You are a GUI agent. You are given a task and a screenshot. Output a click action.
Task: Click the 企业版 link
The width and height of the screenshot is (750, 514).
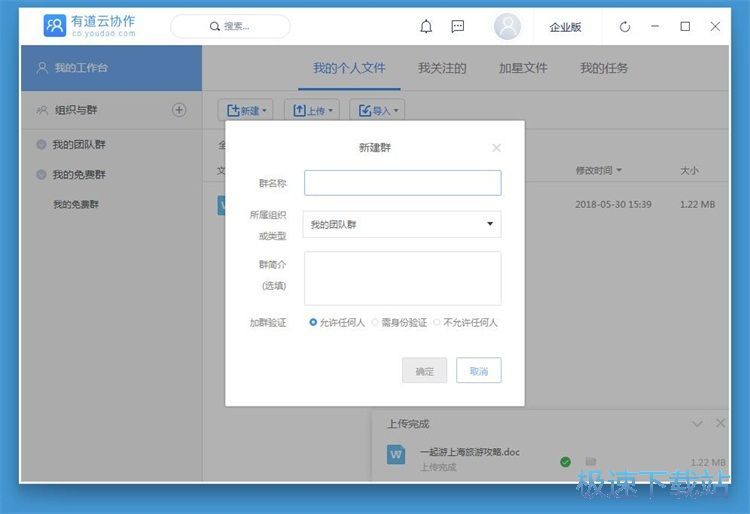tap(565, 27)
